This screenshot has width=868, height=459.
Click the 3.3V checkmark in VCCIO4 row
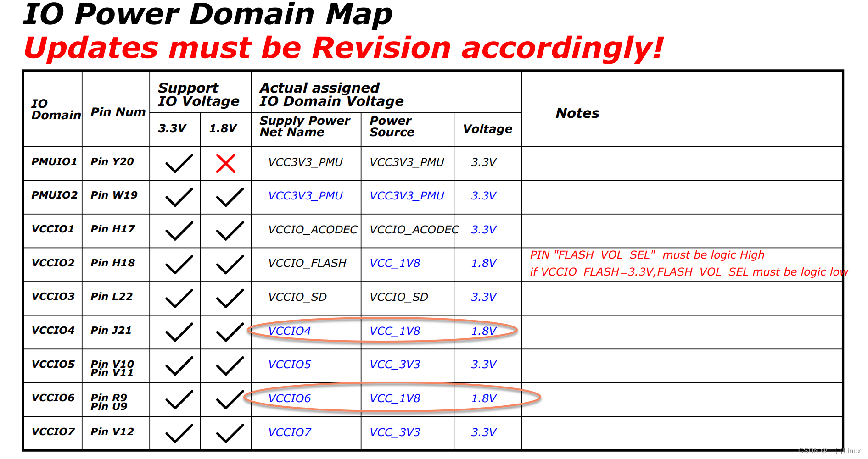tap(179, 332)
